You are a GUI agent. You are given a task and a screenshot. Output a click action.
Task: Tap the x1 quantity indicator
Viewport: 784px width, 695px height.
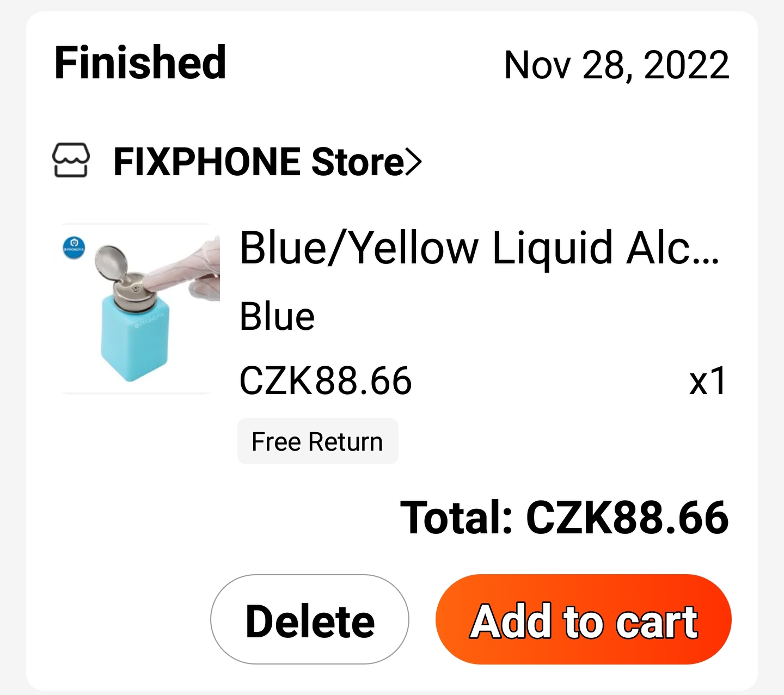point(707,380)
